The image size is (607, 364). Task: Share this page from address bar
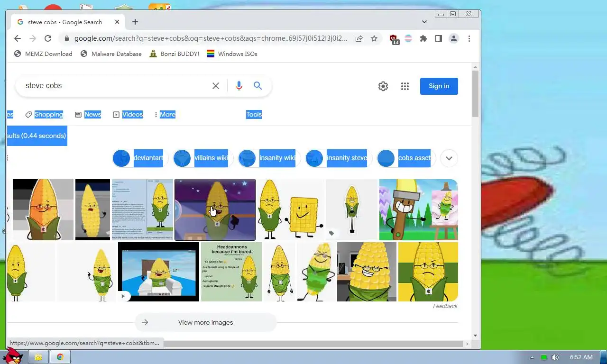point(359,38)
